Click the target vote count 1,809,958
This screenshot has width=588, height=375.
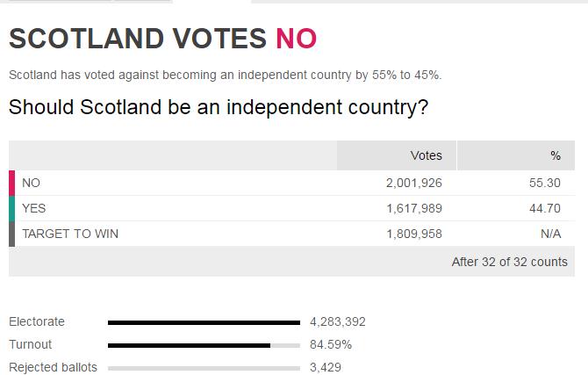(413, 234)
